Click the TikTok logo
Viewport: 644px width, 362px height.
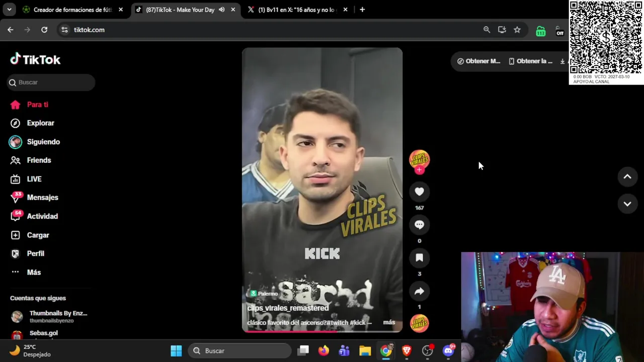[x=35, y=59]
